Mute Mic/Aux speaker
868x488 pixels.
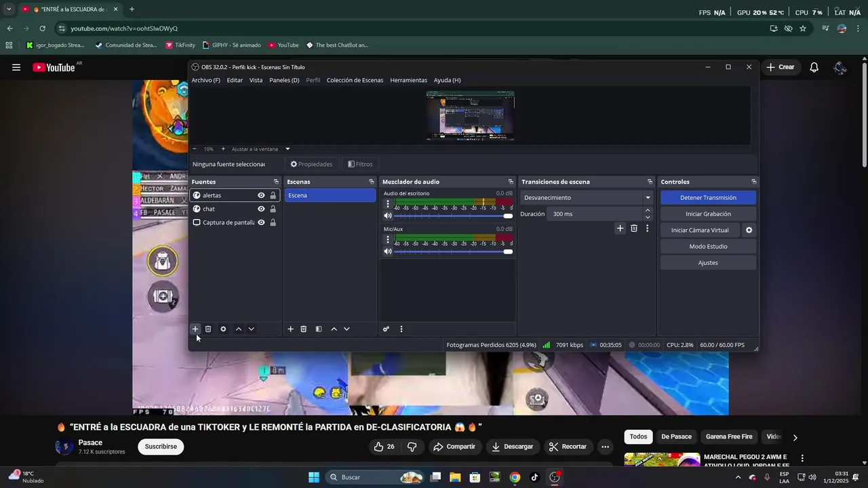pyautogui.click(x=388, y=251)
